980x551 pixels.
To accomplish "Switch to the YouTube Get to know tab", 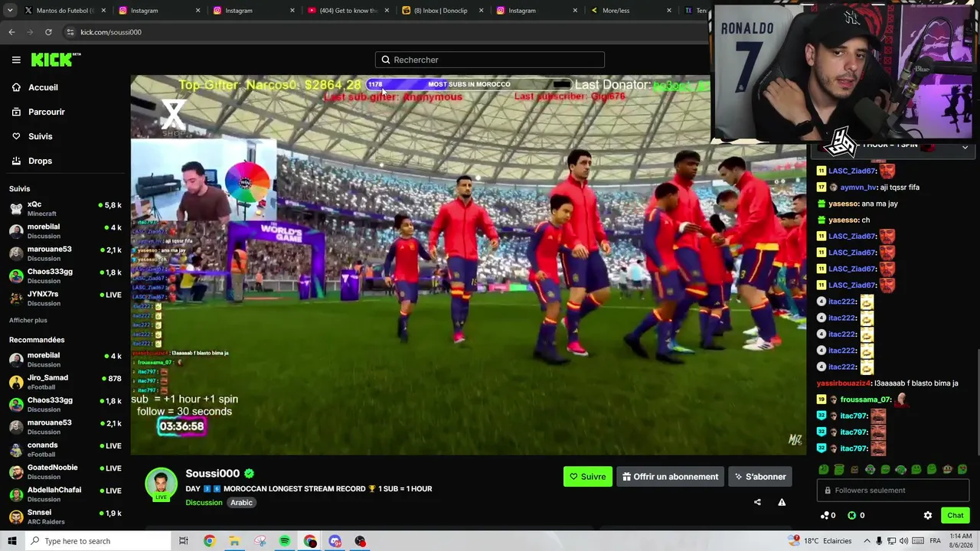I will (x=348, y=11).
